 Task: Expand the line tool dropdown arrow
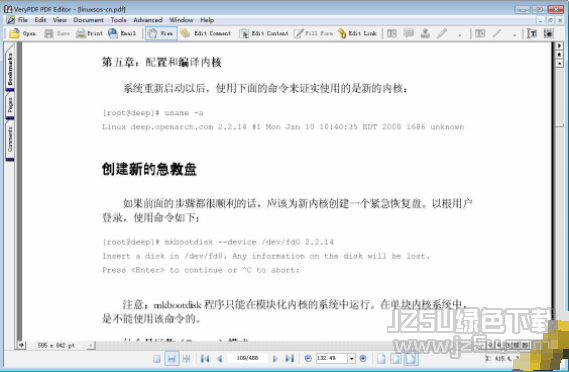(x=514, y=34)
